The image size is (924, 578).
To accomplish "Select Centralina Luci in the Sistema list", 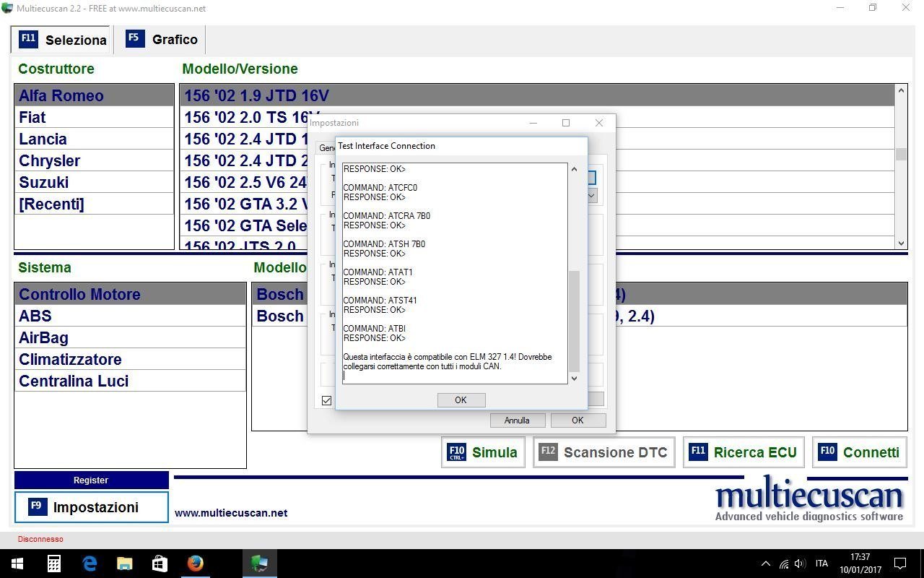I will (130, 381).
